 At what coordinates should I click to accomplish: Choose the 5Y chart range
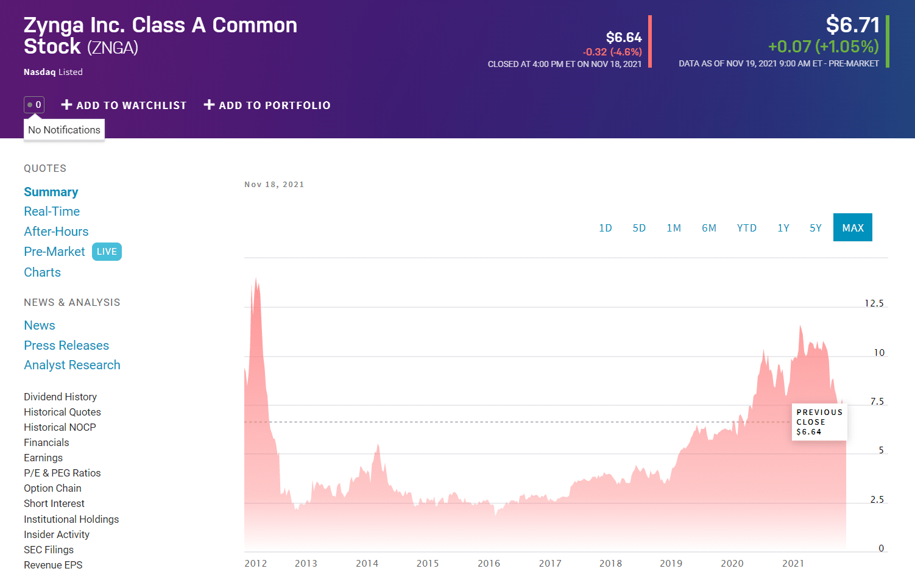pos(816,228)
